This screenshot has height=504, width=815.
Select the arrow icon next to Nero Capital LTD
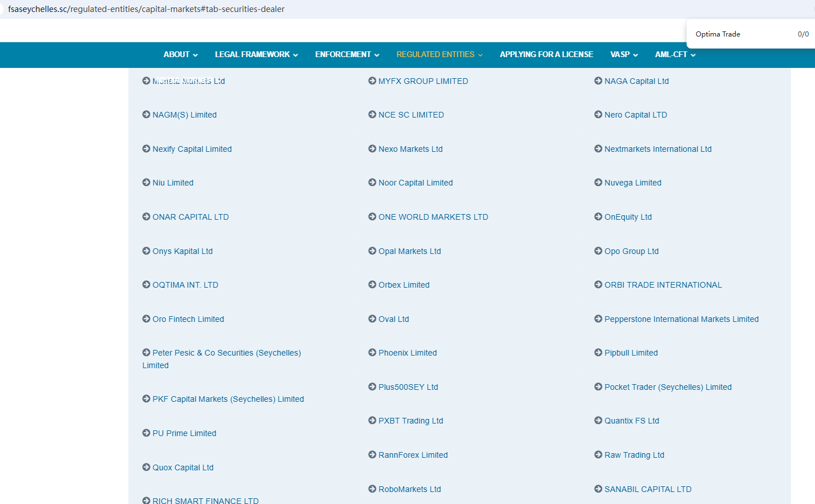click(x=598, y=115)
